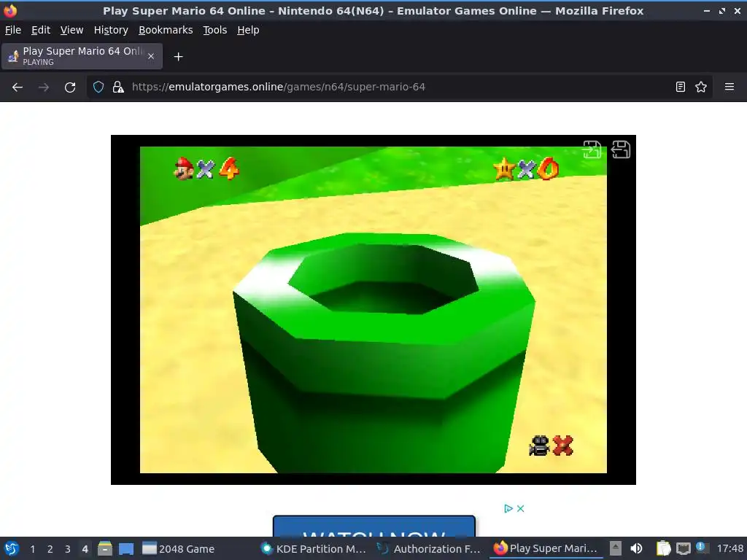Click the taskbar clock showing 17:48
The image size is (747, 560).
(x=729, y=548)
